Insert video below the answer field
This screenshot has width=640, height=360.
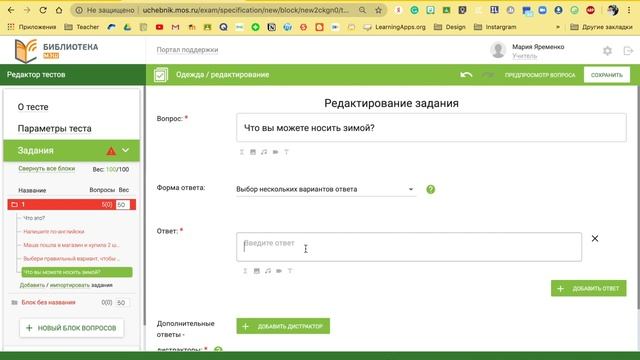coord(279,271)
